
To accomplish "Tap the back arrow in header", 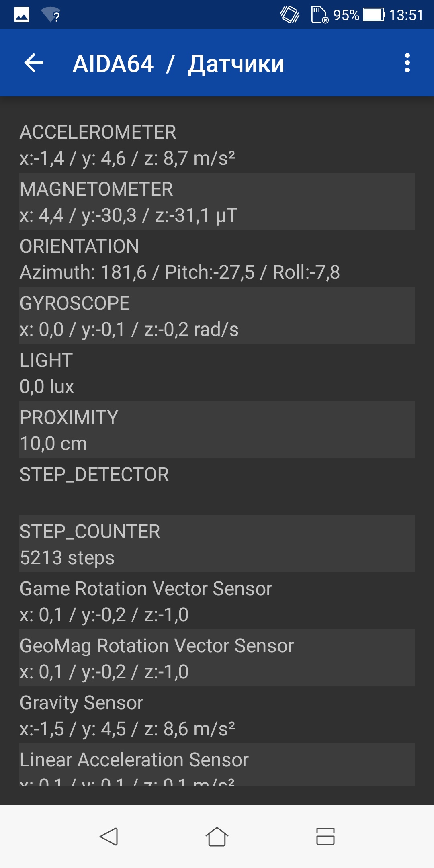I will (x=34, y=63).
